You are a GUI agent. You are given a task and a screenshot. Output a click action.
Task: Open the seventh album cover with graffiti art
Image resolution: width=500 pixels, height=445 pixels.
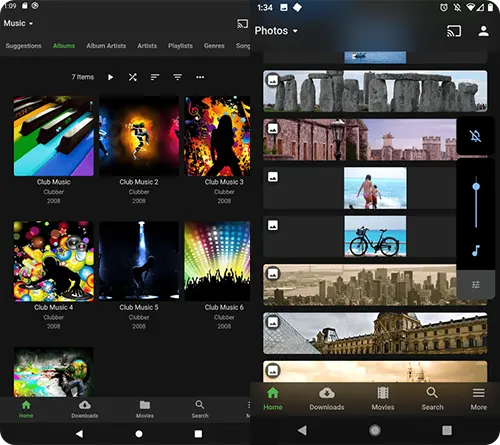click(54, 372)
